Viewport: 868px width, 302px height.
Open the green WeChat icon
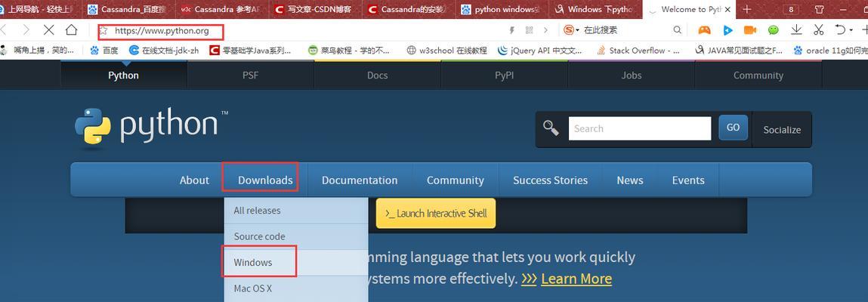[x=774, y=30]
